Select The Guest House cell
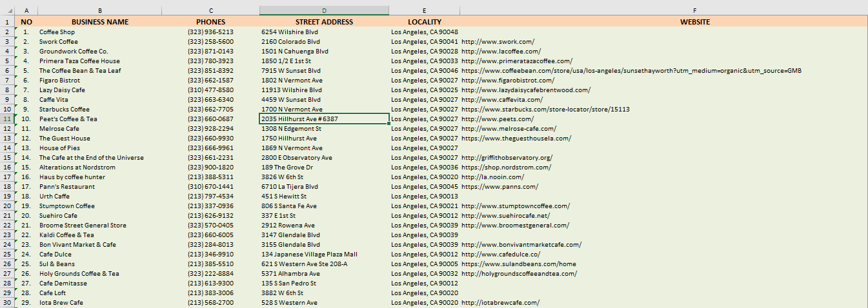This screenshot has height=308, width=868. [100, 138]
